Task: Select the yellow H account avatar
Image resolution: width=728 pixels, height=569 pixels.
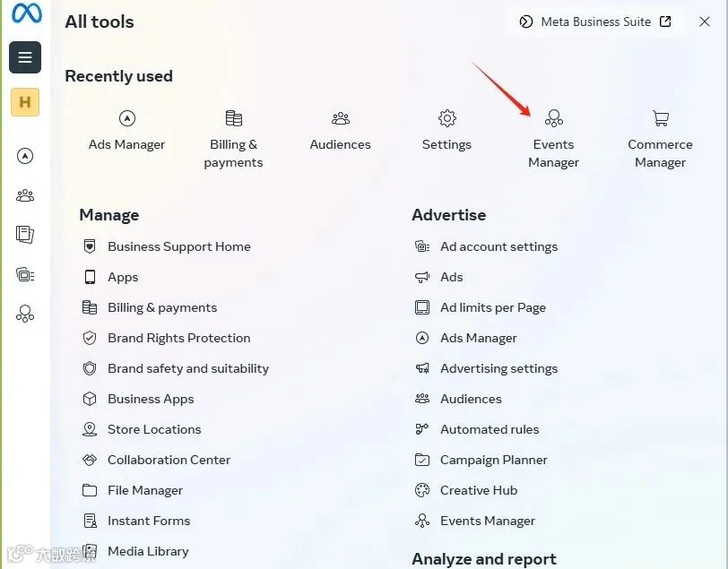Action: coord(25,102)
